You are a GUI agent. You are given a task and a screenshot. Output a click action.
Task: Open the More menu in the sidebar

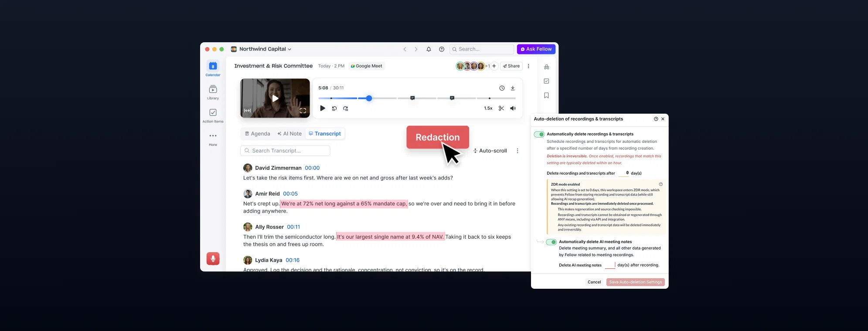213,138
